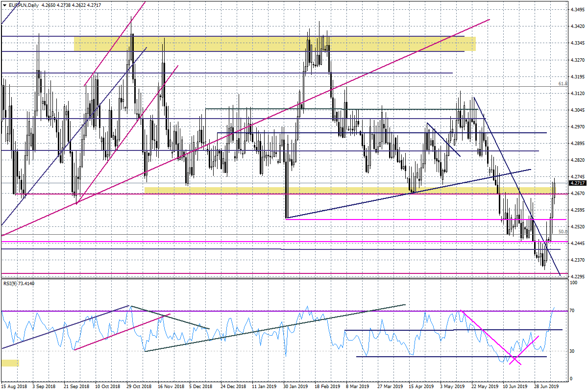
Task: Select the current price tag 4.2717
Action: pyautogui.click(x=577, y=183)
